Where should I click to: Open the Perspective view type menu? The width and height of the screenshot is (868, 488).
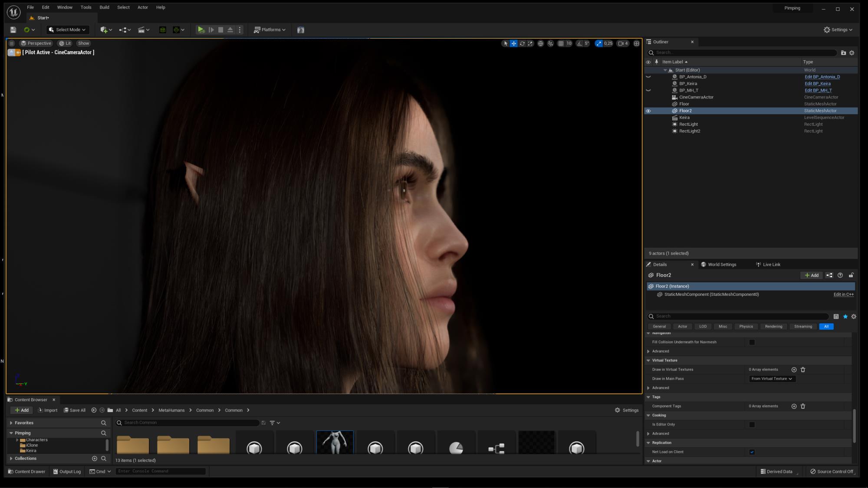click(36, 43)
